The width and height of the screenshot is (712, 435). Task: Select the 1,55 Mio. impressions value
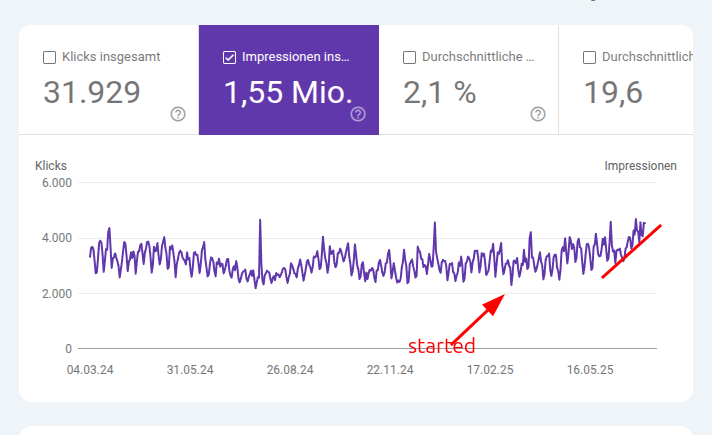pos(288,93)
